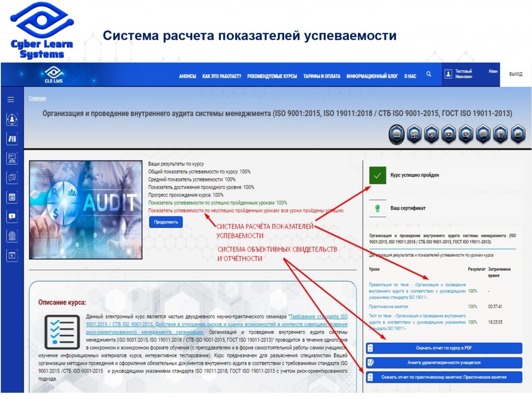
Task: Open the РЕКОМЕНДУЕМЫЕ КУРСЫ menu item
Action: [272, 76]
